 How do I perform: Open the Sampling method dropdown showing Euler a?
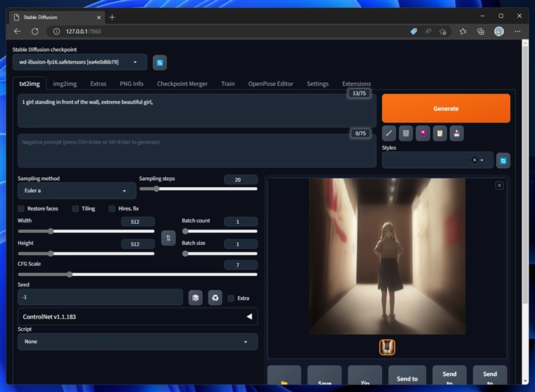pos(77,191)
